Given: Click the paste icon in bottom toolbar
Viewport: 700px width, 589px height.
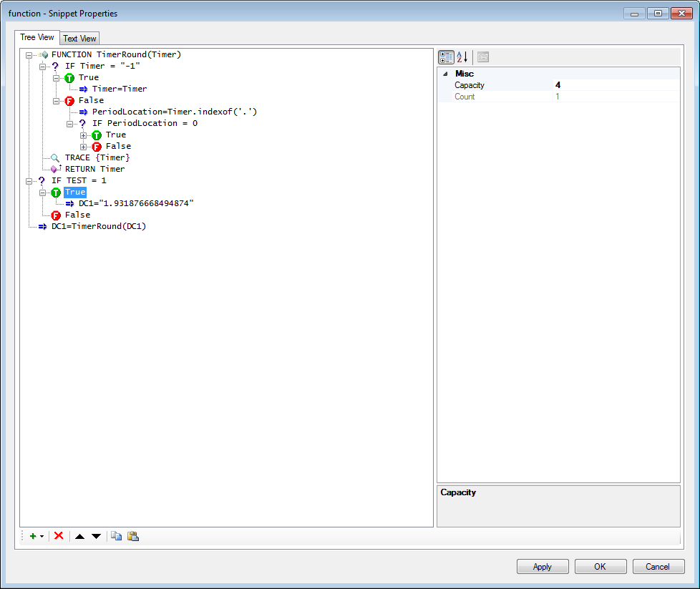Looking at the screenshot, I should 133,536.
